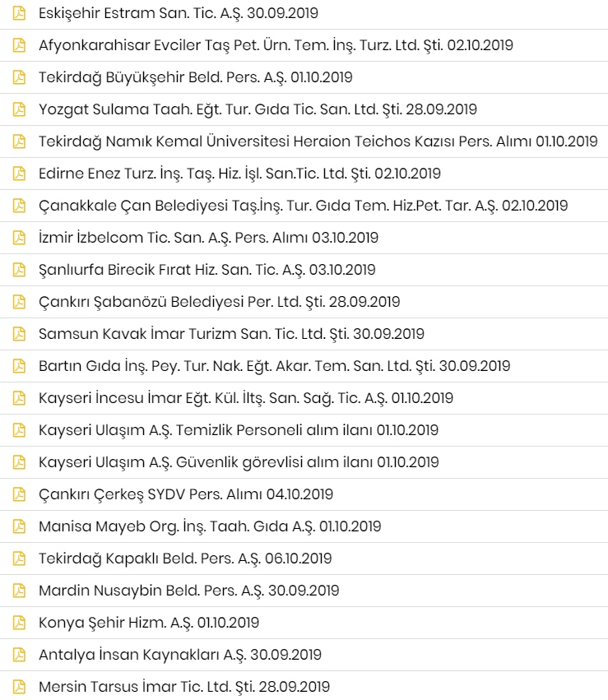Select Bartın Gıda İnş. Pey. text

pos(275,367)
